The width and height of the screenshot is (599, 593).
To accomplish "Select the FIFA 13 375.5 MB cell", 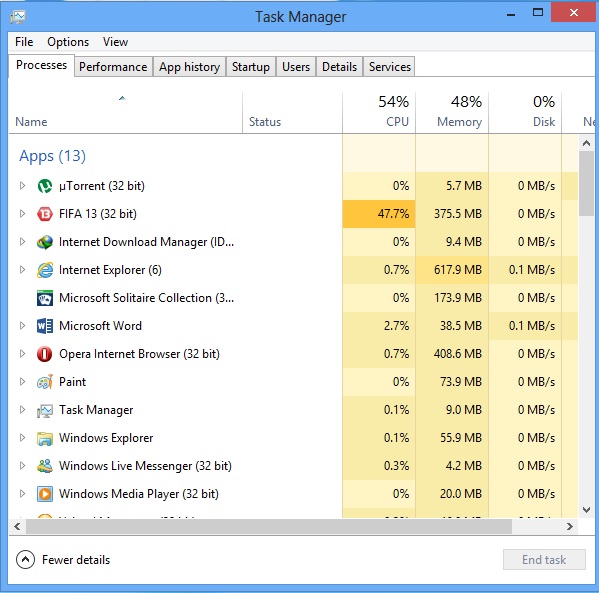I will click(x=452, y=214).
